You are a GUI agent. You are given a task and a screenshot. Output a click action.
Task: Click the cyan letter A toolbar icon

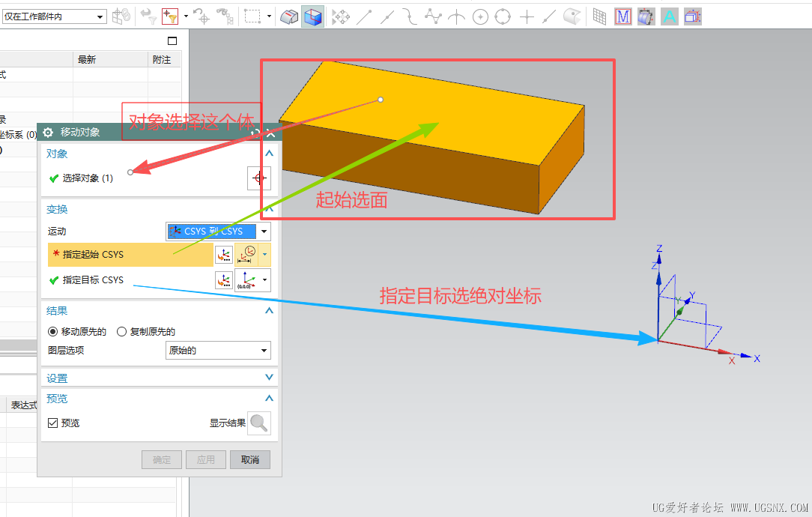pyautogui.click(x=670, y=16)
